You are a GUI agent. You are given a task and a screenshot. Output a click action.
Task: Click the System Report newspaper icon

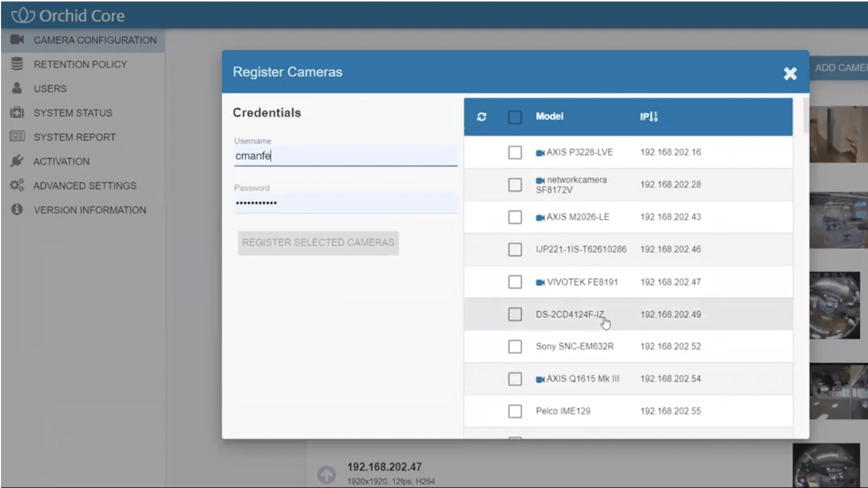pyautogui.click(x=17, y=137)
